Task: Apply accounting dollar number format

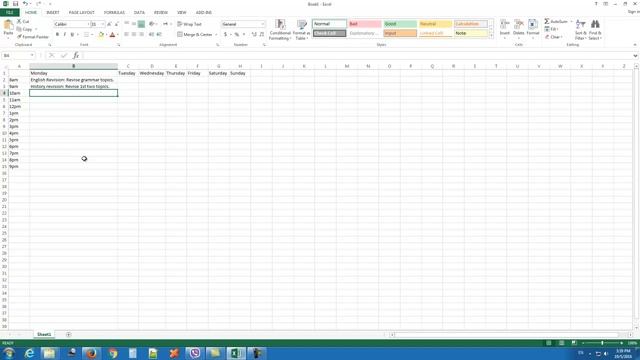Action: (x=225, y=35)
